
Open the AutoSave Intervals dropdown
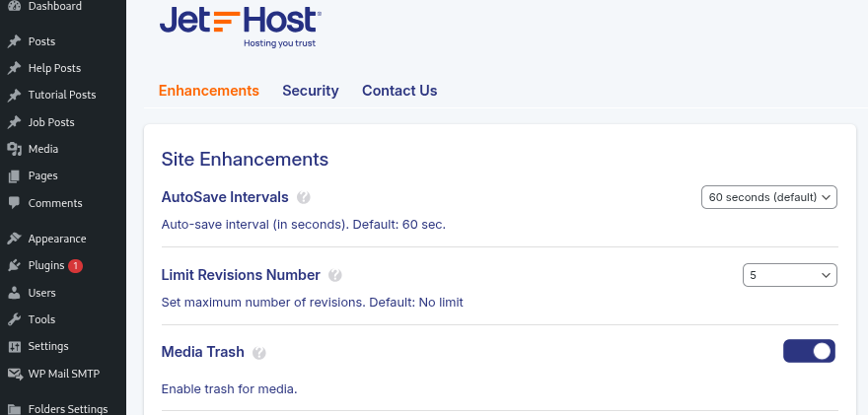point(769,197)
